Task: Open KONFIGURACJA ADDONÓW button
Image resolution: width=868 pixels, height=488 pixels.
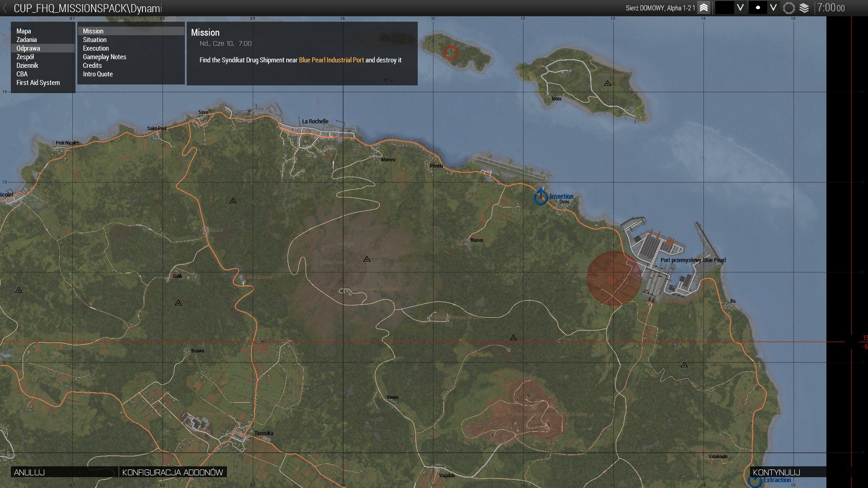Action: (x=172, y=472)
